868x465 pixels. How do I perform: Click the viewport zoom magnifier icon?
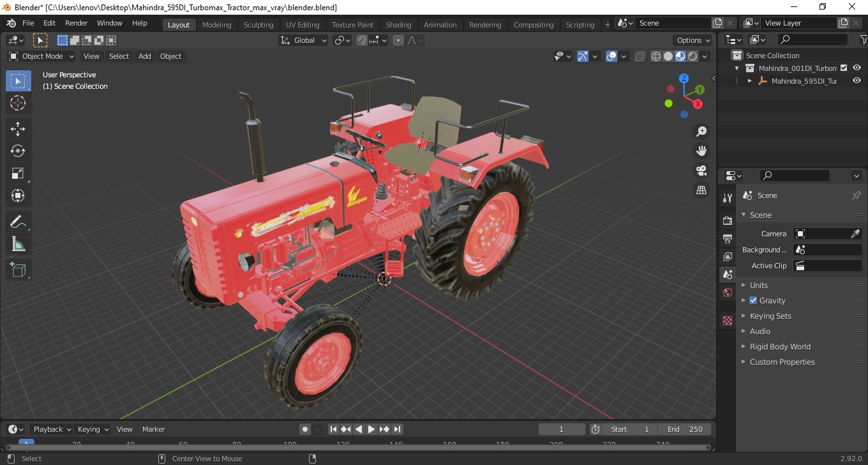pos(701,132)
